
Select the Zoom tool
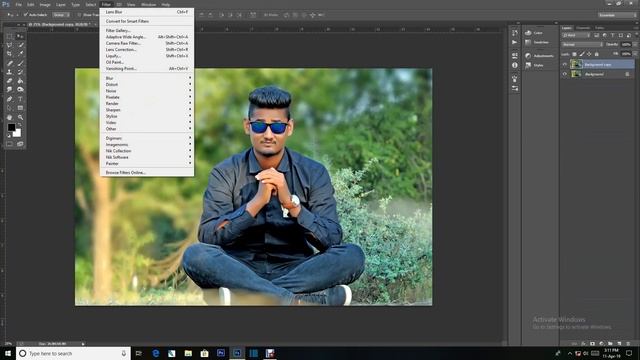pos(20,117)
